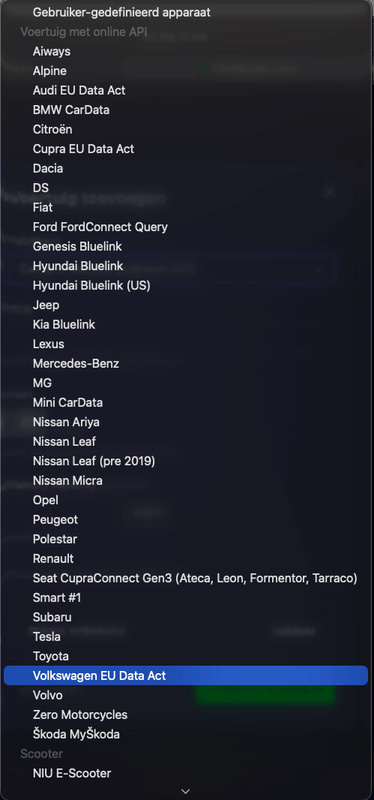Pick Polestar from the list
Image resolution: width=374 pixels, height=800 pixels.
pos(186,539)
